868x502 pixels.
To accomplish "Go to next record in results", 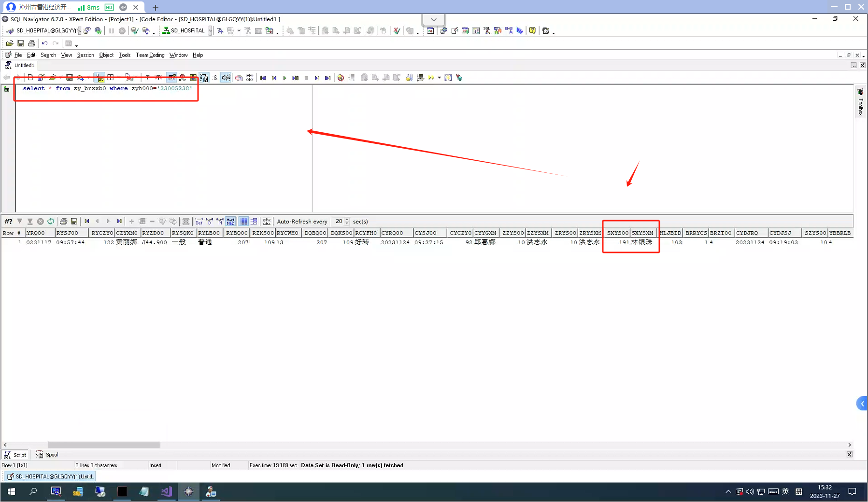I will (x=108, y=222).
